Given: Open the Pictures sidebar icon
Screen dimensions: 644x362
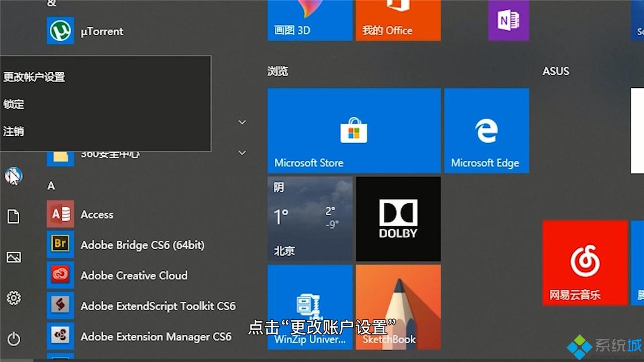Looking at the screenshot, I should coord(14,257).
